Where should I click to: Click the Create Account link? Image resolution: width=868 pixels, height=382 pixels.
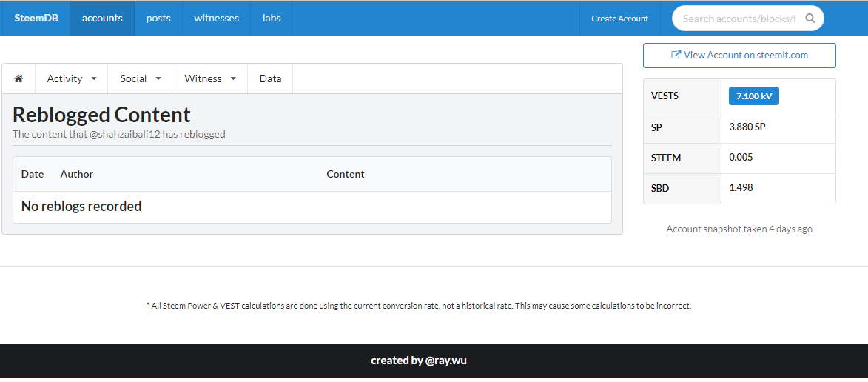pos(619,19)
